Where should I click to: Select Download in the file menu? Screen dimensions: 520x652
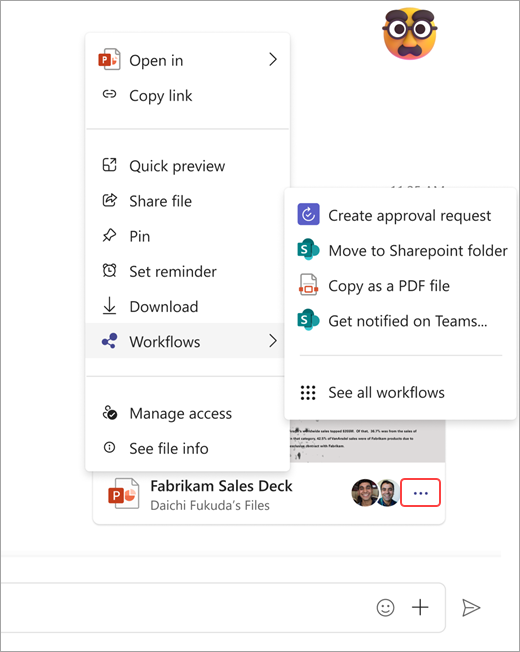point(187,306)
